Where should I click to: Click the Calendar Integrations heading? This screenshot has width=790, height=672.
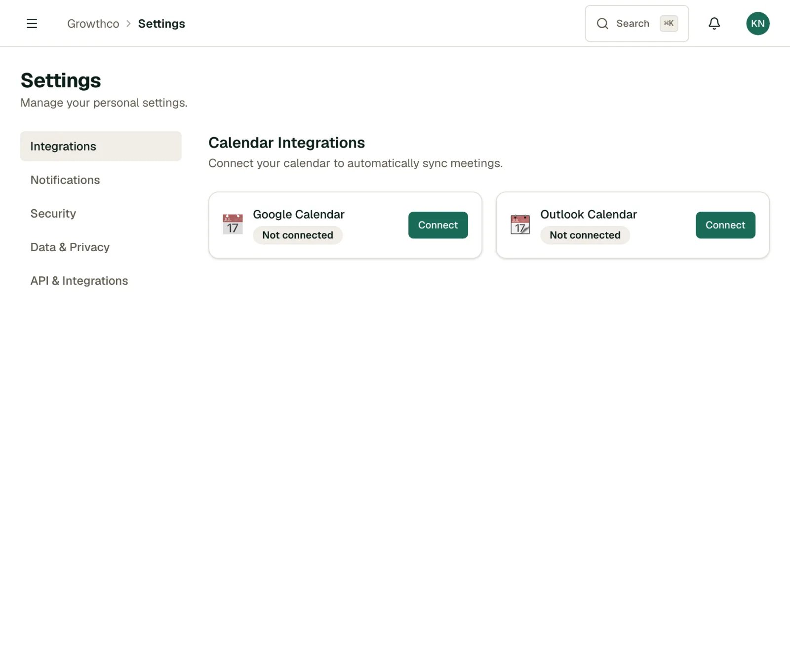point(286,143)
